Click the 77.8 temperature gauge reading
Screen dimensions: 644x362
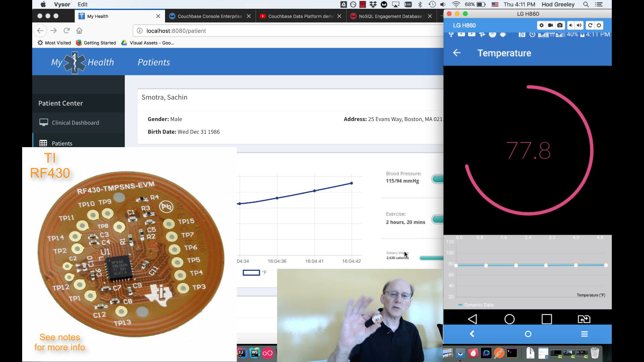pos(528,150)
